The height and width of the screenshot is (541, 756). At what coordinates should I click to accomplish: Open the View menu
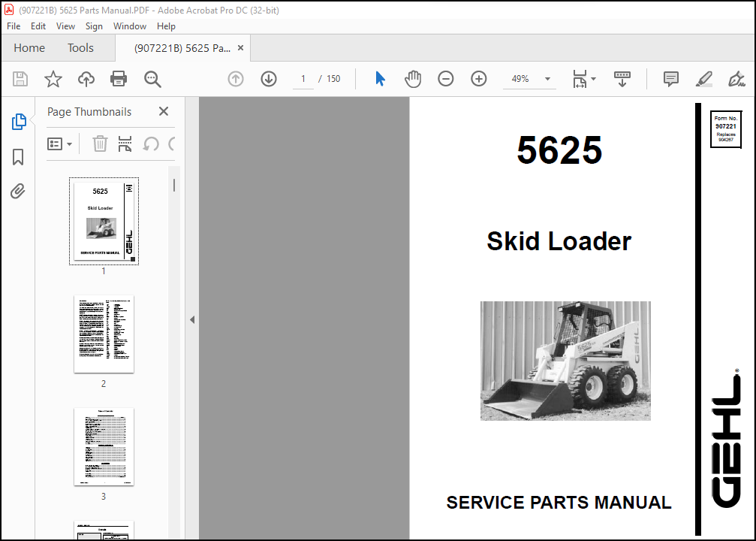[x=65, y=26]
